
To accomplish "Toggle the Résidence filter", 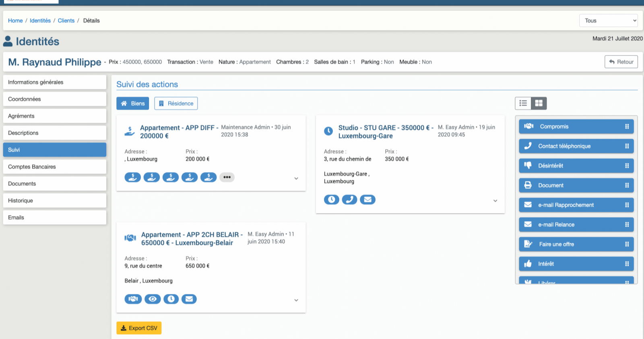I will click(x=176, y=103).
